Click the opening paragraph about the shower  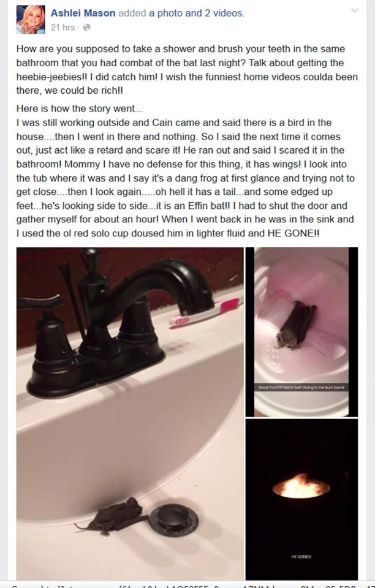coord(187,70)
